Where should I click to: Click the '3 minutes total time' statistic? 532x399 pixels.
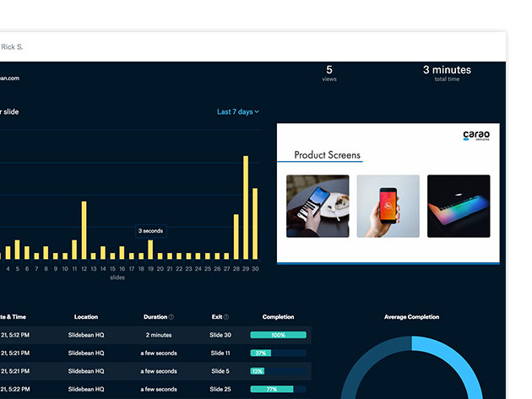click(447, 73)
